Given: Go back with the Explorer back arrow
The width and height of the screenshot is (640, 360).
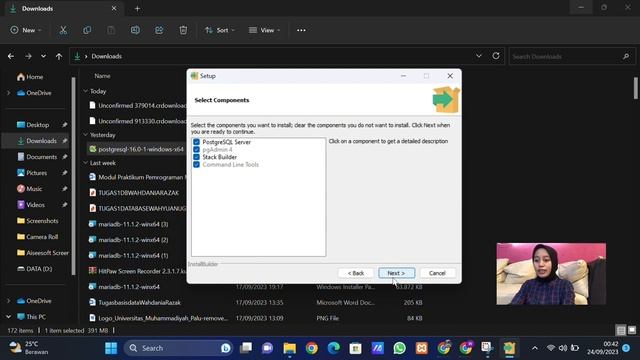Looking at the screenshot, I should point(11,56).
